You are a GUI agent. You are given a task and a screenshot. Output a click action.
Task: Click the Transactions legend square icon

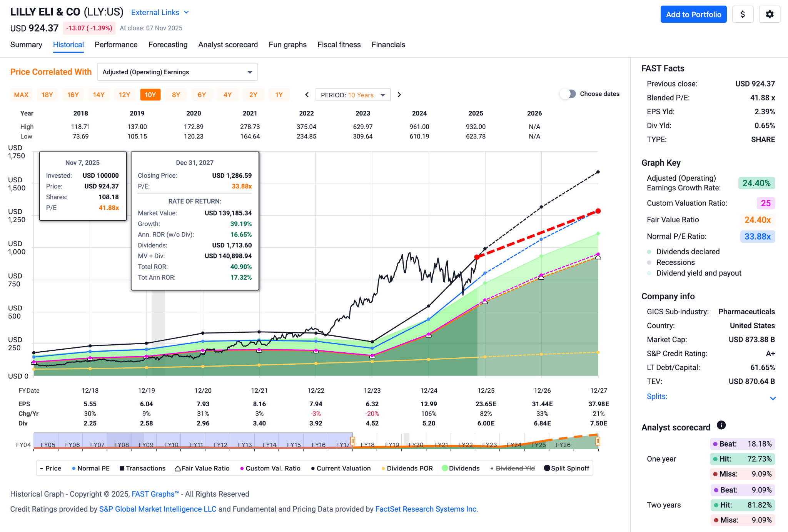122,469
